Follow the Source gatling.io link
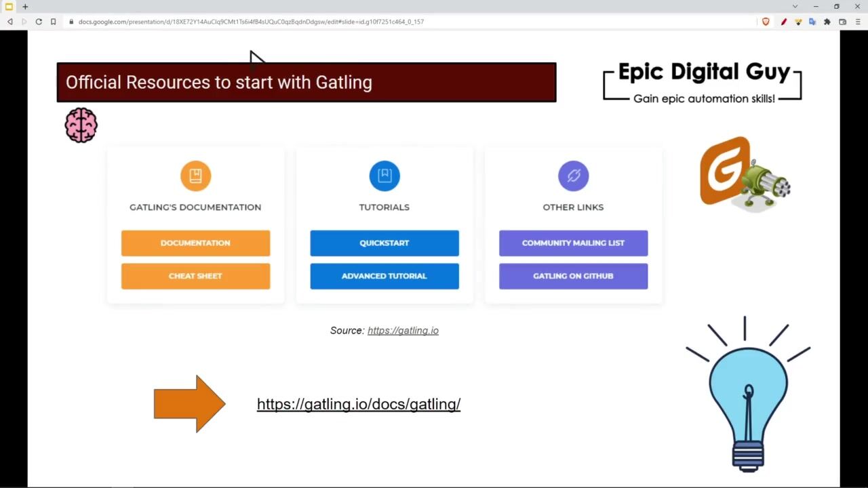This screenshot has width=868, height=488. (403, 331)
